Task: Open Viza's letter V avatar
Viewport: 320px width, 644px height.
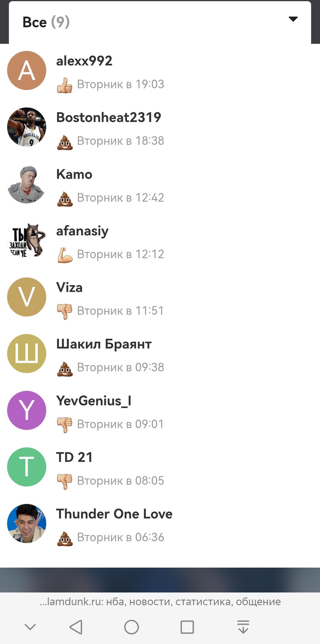Action: click(27, 297)
